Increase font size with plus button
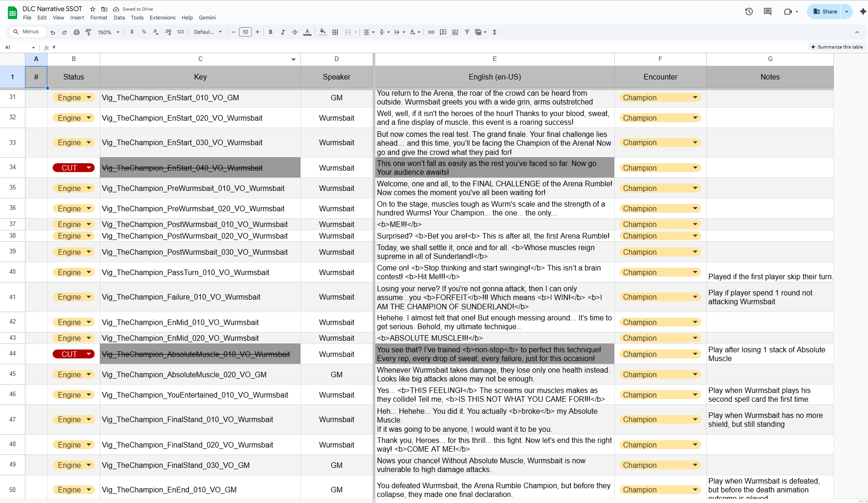Screen dimensions: 868x503 257,32
